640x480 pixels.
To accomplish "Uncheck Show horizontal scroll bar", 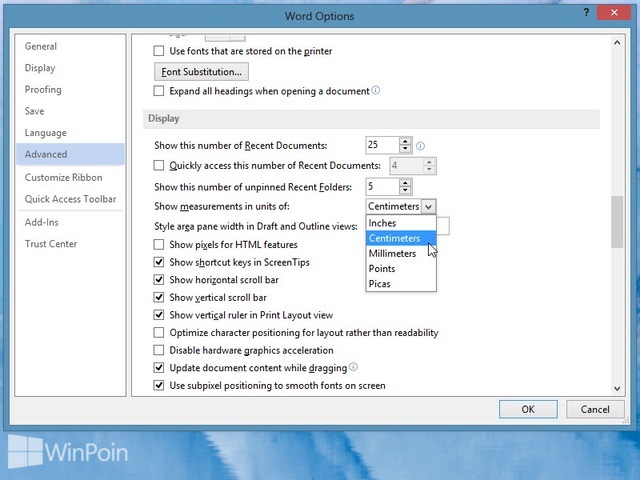I will (x=159, y=280).
